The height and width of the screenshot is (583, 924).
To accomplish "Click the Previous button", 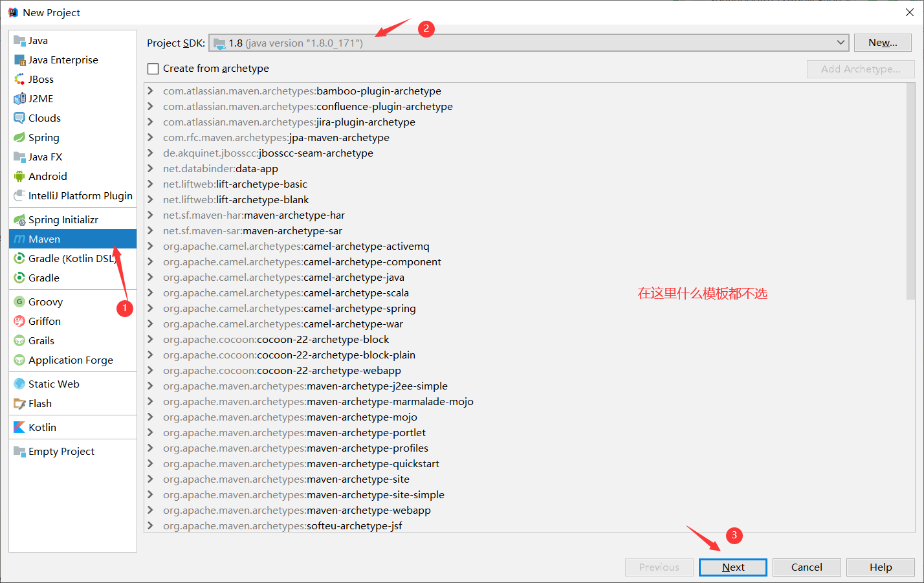I will (659, 567).
